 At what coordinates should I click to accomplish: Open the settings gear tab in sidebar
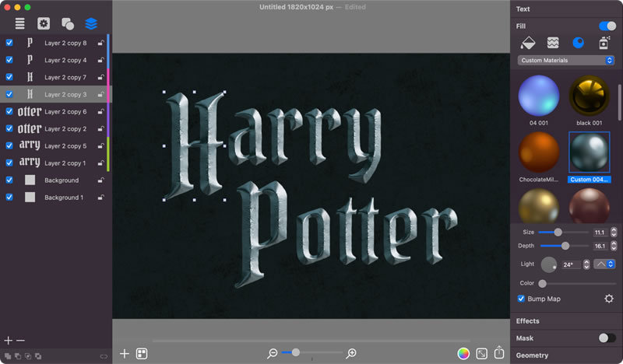pos(44,24)
